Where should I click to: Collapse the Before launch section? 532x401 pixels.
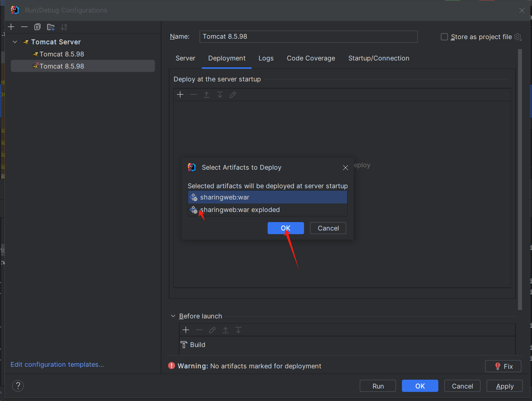coord(173,316)
